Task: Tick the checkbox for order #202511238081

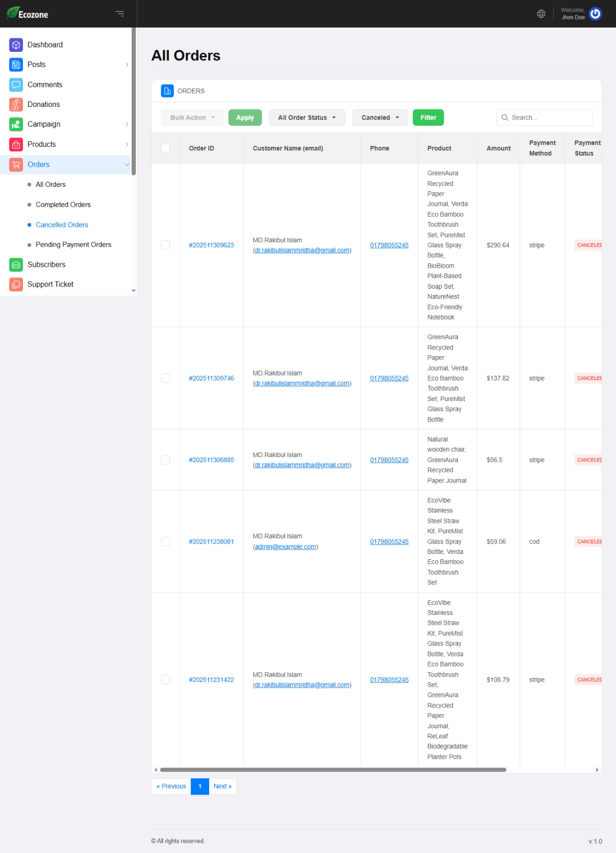Action: point(166,542)
